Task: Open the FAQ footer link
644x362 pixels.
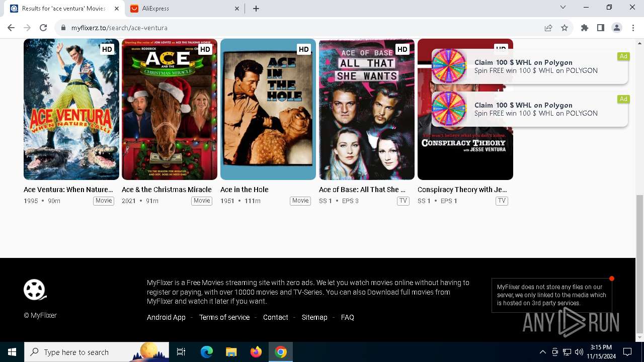Action: click(x=348, y=317)
